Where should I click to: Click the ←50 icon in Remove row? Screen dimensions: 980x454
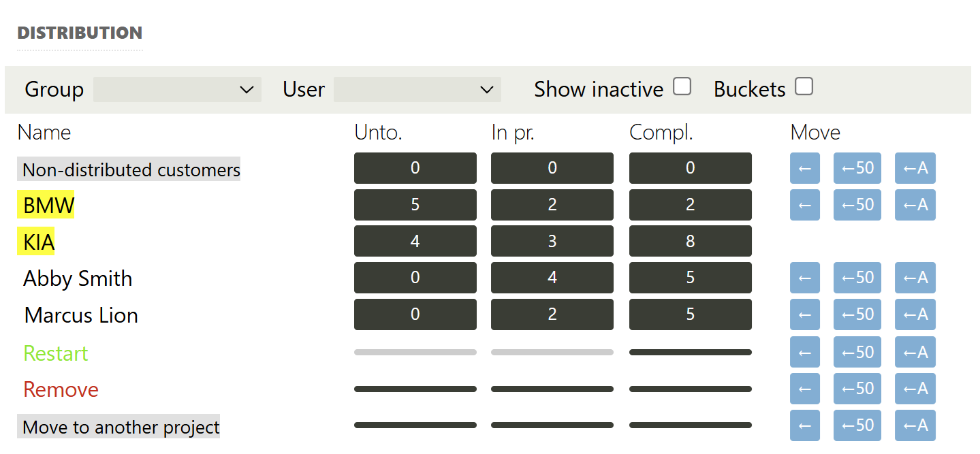(857, 389)
